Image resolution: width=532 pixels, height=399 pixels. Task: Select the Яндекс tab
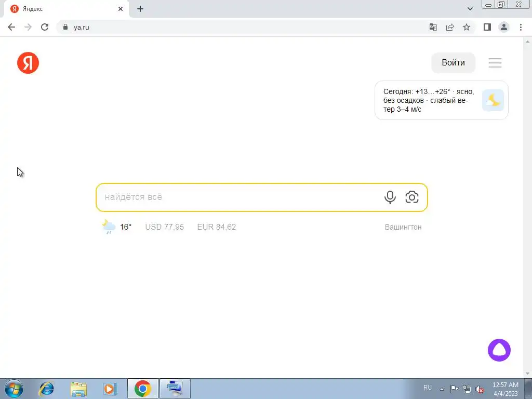pos(66,9)
